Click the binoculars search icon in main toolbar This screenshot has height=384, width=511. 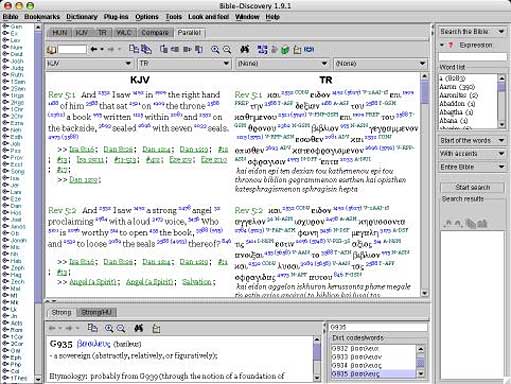245,49
